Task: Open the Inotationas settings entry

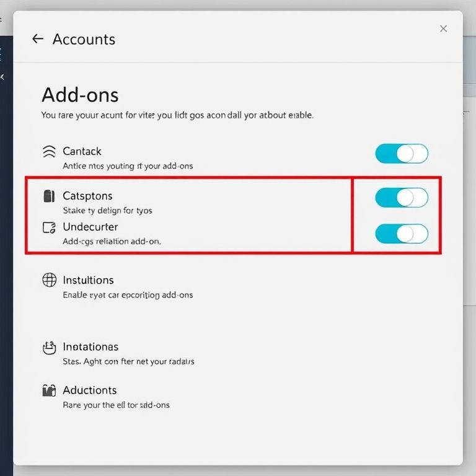Action: [90, 347]
